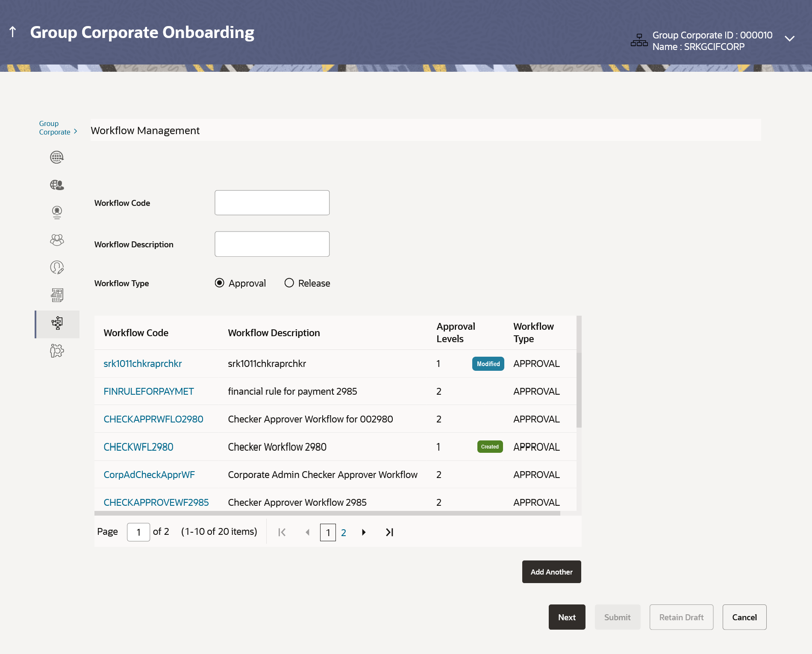Click the Cancel button
The width and height of the screenshot is (812, 654).
point(744,617)
